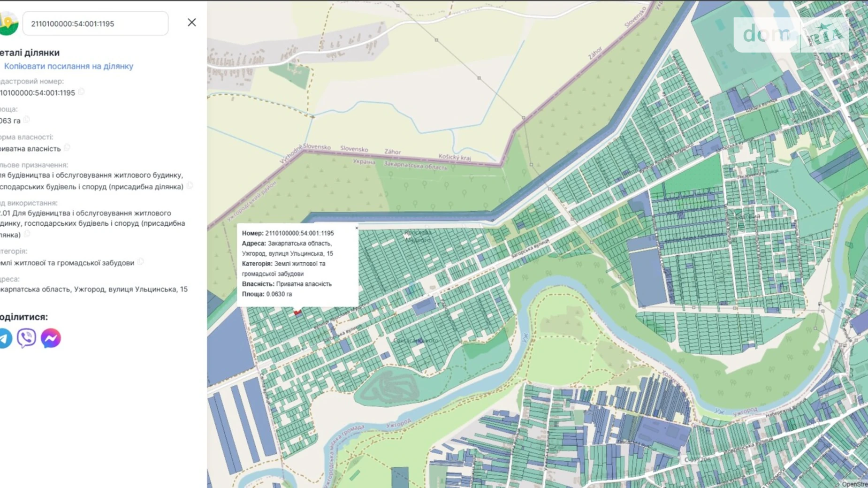Open the OpenStreetMap attribution link
This screenshot has height=488, width=868.
[x=854, y=484]
